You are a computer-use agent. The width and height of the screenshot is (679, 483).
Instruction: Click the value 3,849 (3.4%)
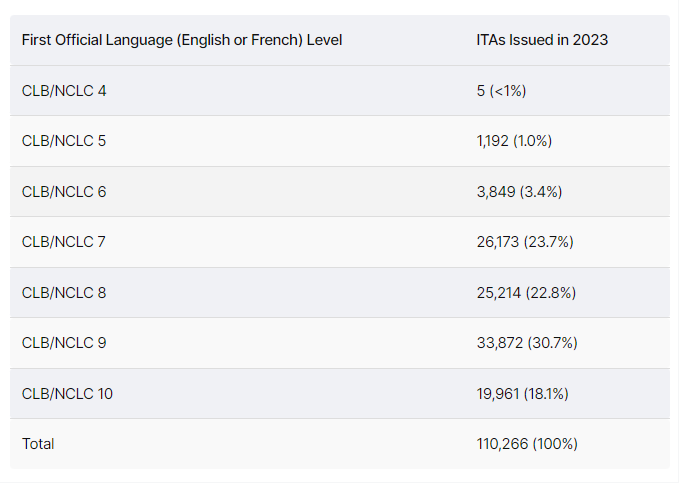517,191
